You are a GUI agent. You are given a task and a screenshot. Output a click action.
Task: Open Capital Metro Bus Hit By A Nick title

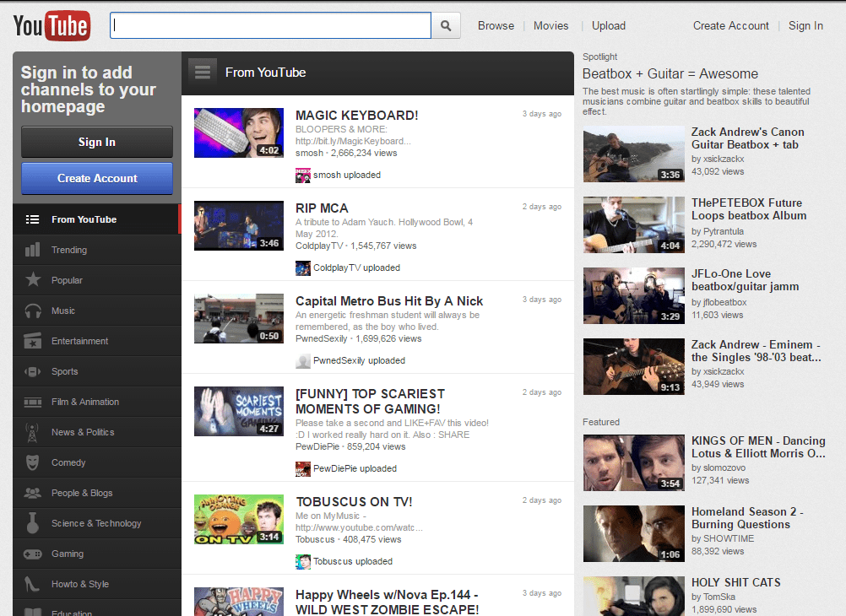[389, 301]
